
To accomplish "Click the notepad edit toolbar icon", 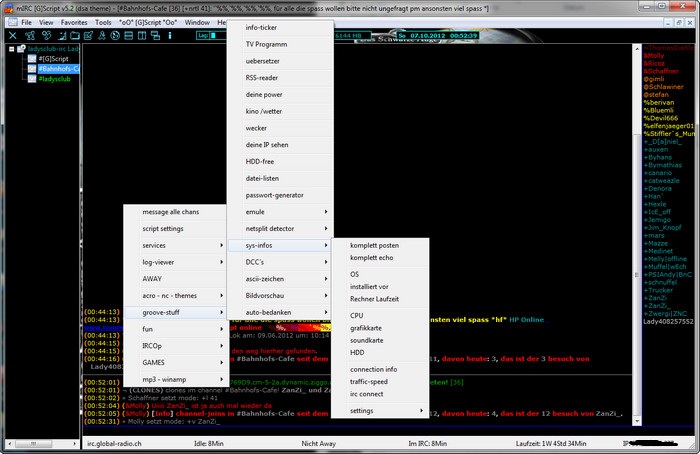I will point(88,35).
